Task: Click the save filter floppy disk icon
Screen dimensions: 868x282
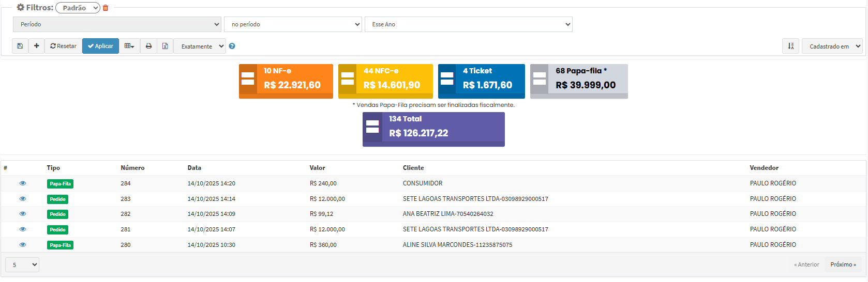Action: [20, 46]
